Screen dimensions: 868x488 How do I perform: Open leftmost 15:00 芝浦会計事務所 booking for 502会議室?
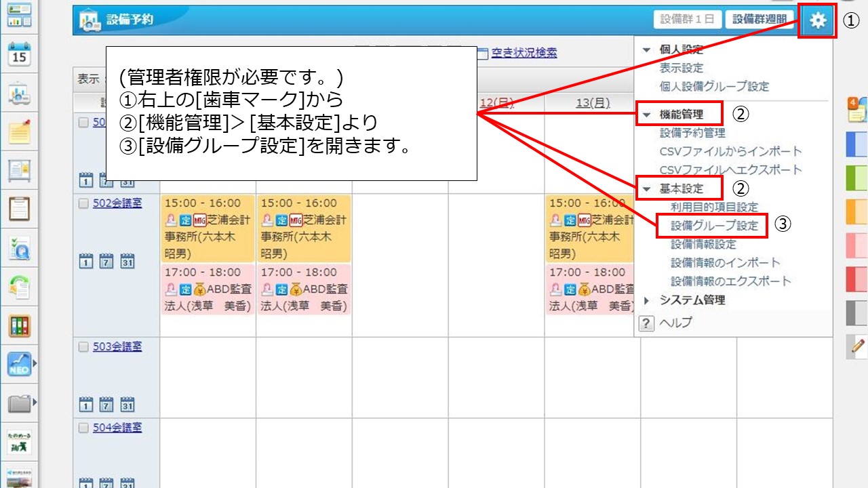[208, 228]
